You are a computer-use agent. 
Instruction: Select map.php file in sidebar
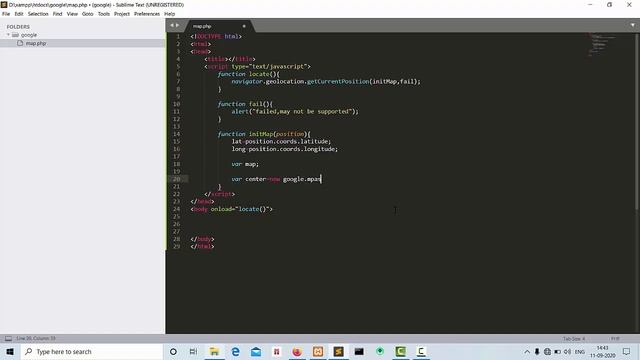[36, 43]
